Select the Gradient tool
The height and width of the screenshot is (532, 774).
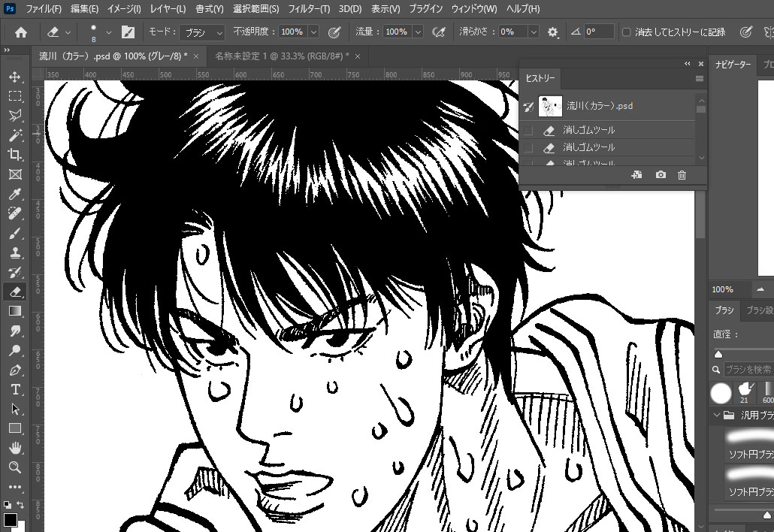click(x=15, y=311)
